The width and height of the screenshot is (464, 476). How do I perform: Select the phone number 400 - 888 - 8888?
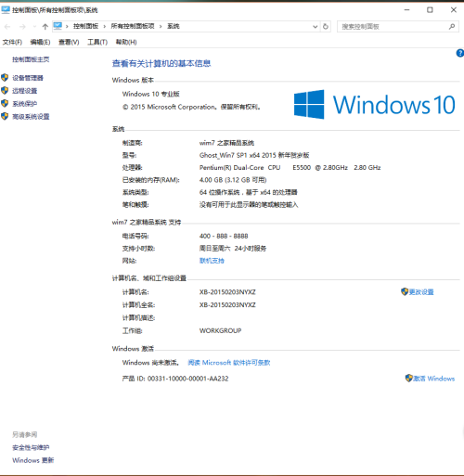[224, 236]
